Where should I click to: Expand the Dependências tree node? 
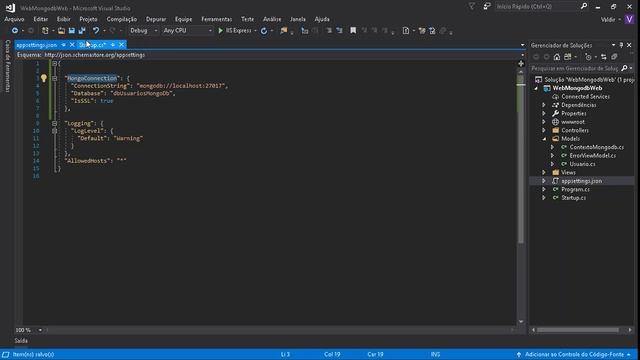click(544, 105)
